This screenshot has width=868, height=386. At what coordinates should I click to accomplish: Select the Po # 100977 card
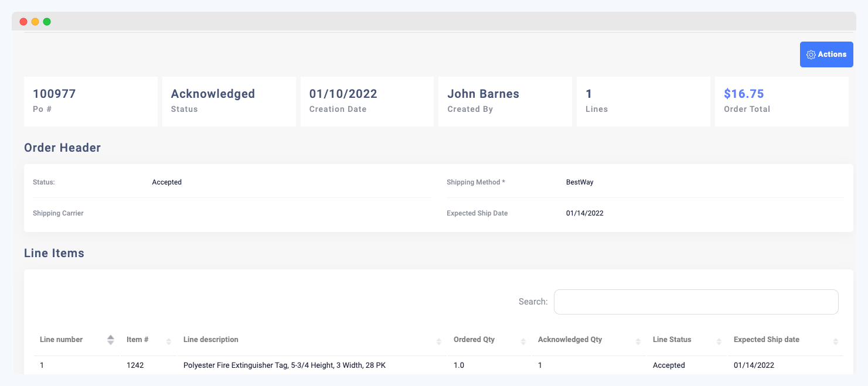pos(90,101)
